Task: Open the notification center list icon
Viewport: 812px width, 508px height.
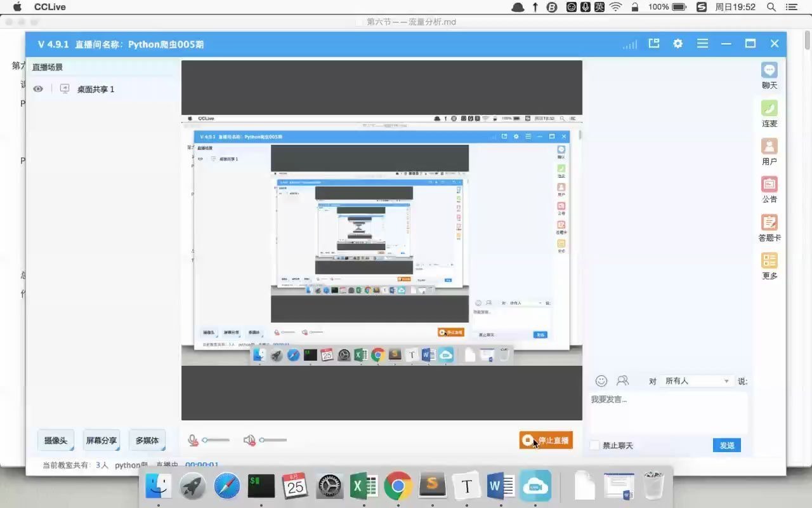Action: [791, 7]
